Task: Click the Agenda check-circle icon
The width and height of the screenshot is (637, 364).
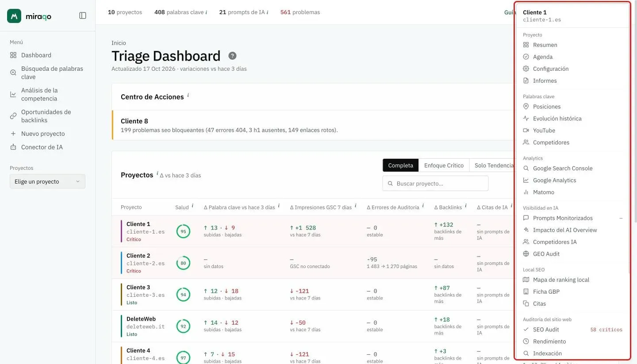Action: coord(526,57)
